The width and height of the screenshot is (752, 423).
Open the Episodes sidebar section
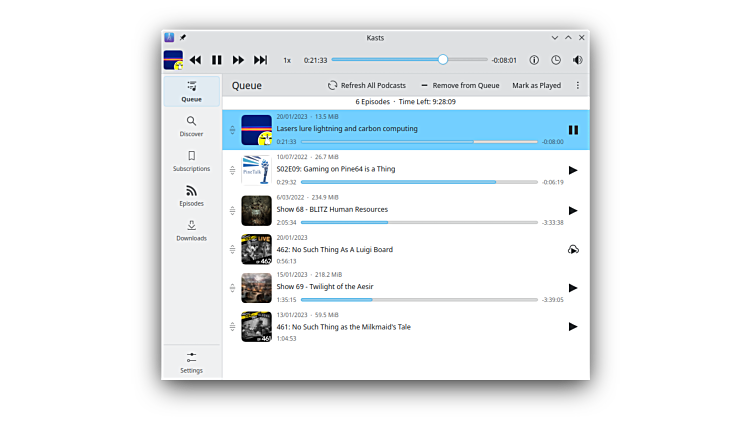pyautogui.click(x=191, y=196)
